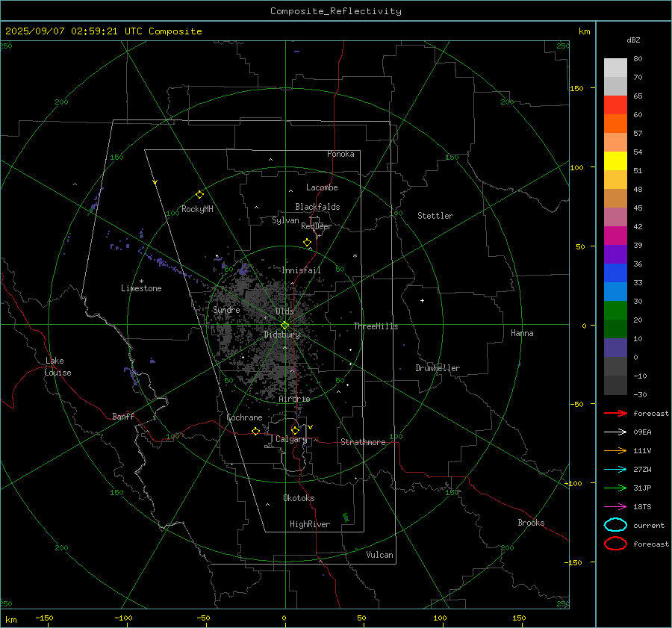Click the green 30-20 dBZ swatch

pos(615,311)
